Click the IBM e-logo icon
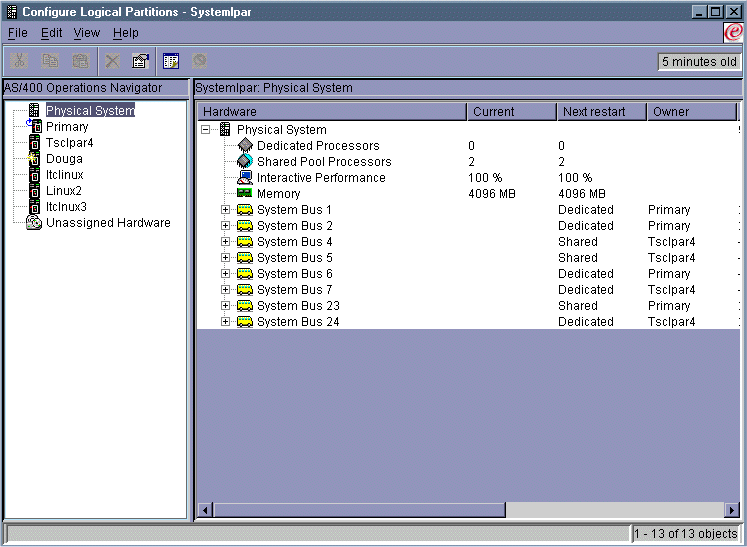The height and width of the screenshot is (547, 747). click(733, 32)
